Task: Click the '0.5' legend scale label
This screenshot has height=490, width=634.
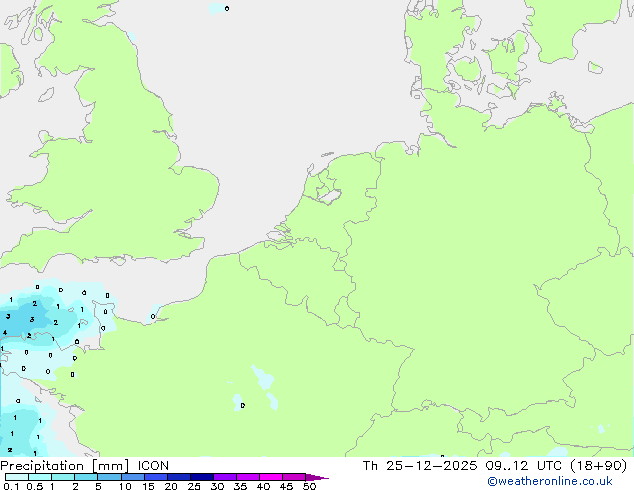Action: coord(35,486)
